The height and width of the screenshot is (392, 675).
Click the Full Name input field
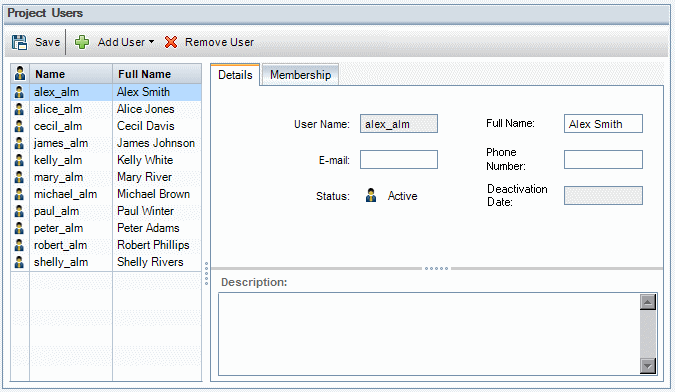point(603,123)
